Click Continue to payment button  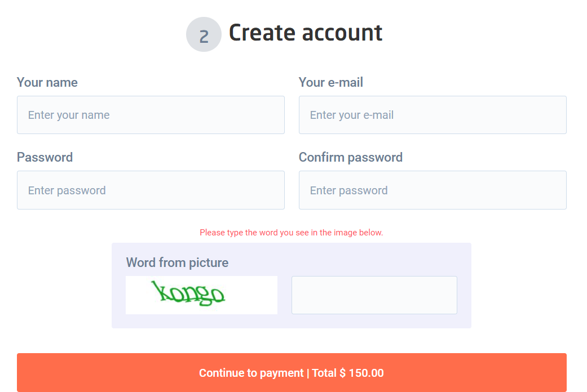(x=292, y=372)
